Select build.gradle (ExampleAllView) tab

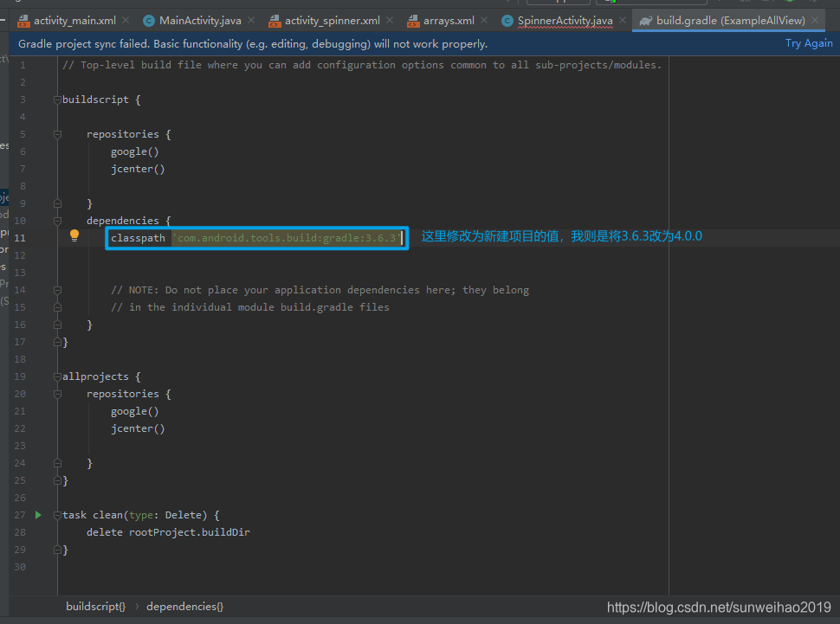pyautogui.click(x=731, y=21)
